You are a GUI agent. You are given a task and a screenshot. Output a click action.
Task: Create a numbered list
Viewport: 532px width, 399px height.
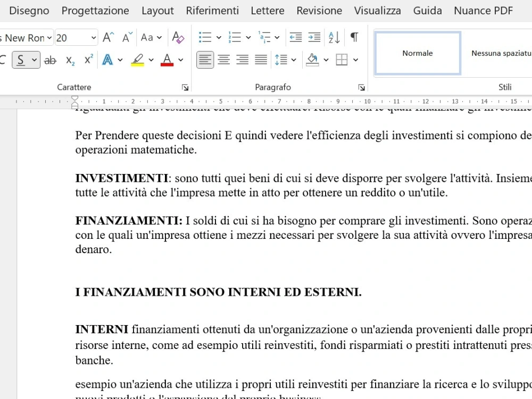tap(235, 37)
